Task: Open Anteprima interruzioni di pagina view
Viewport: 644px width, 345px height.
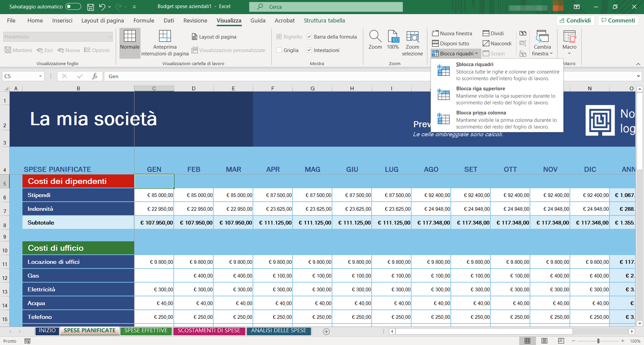Action: 165,36
